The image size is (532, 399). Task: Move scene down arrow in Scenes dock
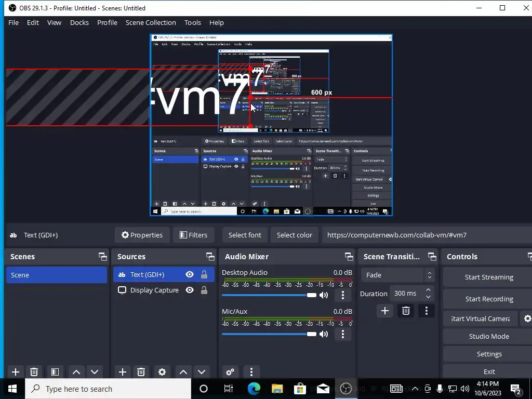coord(95,372)
